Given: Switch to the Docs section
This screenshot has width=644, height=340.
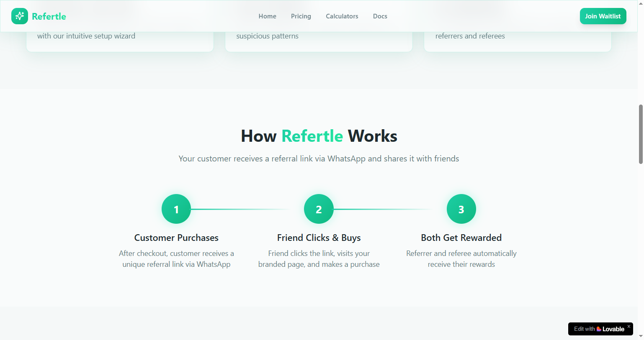Looking at the screenshot, I should point(380,16).
